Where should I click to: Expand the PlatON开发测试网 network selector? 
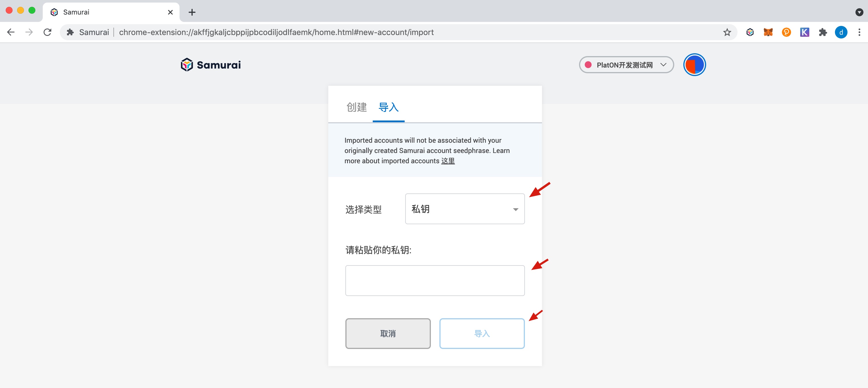click(x=626, y=65)
